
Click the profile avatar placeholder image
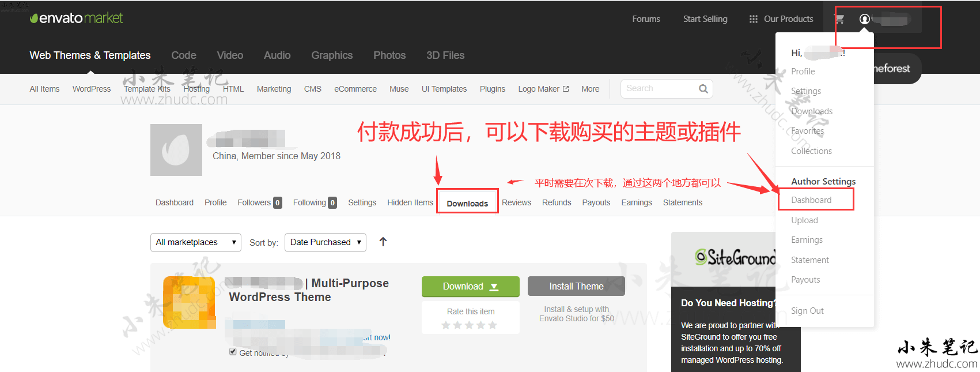176,150
